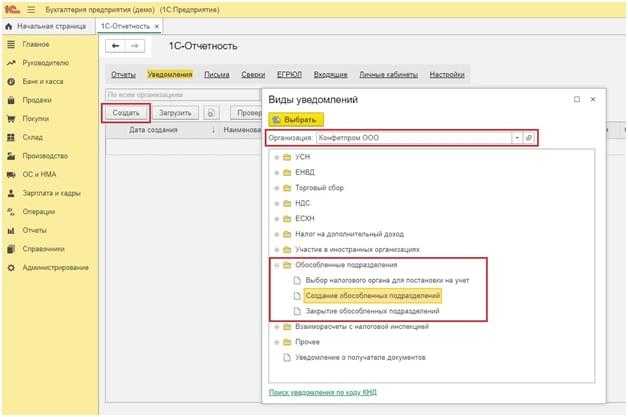Maximize the Виды уведомлений dialog
Screen dimensions: 628x417
coord(577,99)
